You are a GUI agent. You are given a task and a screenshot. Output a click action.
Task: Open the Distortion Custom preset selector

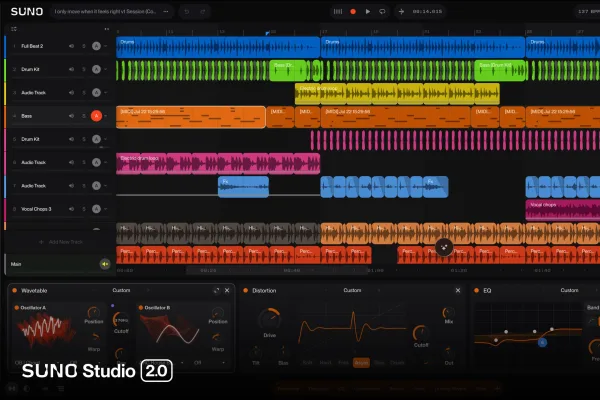(352, 290)
